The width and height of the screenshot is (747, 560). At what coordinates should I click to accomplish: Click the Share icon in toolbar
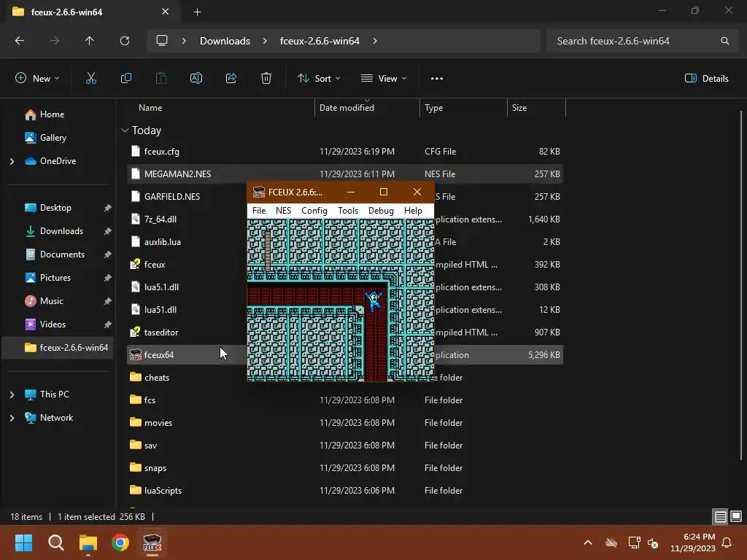[x=231, y=79]
